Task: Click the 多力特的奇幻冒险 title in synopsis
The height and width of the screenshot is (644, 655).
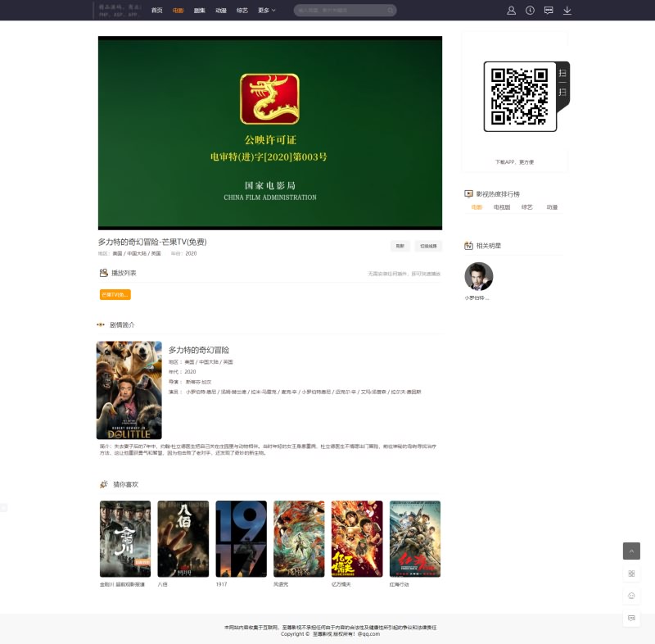Action: pyautogui.click(x=199, y=350)
